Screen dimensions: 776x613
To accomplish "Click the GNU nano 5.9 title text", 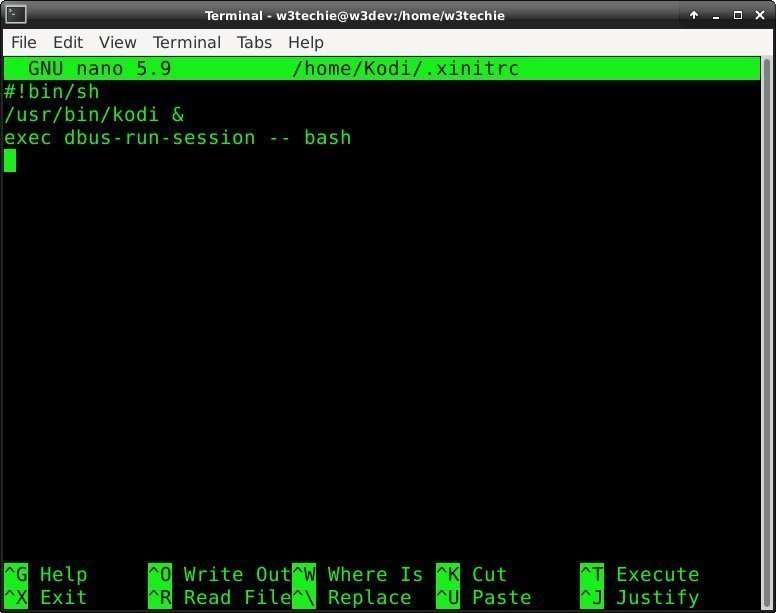I will (99, 68).
